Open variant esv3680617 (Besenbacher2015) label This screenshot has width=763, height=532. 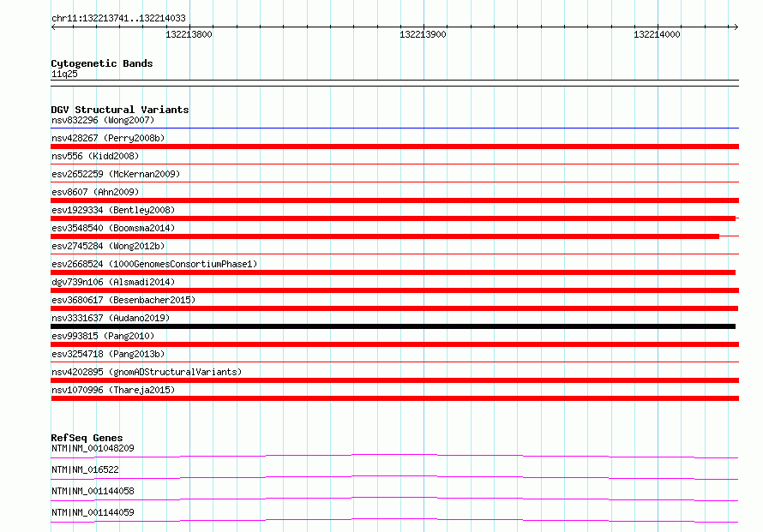(123, 300)
